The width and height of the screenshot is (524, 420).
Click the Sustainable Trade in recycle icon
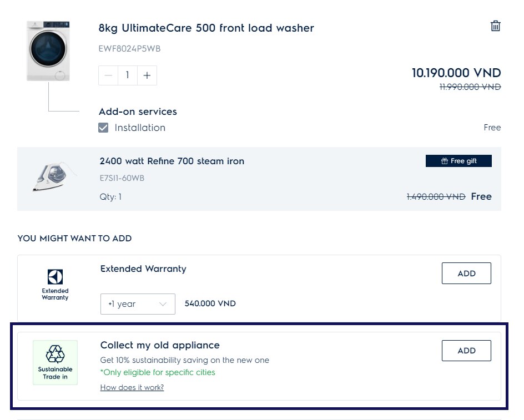55,354
